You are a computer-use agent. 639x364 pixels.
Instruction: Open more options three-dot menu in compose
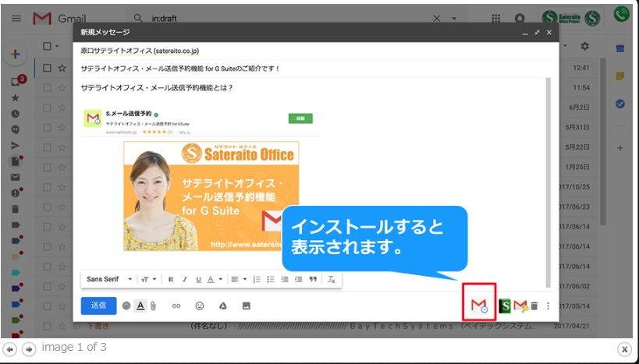[548, 306]
